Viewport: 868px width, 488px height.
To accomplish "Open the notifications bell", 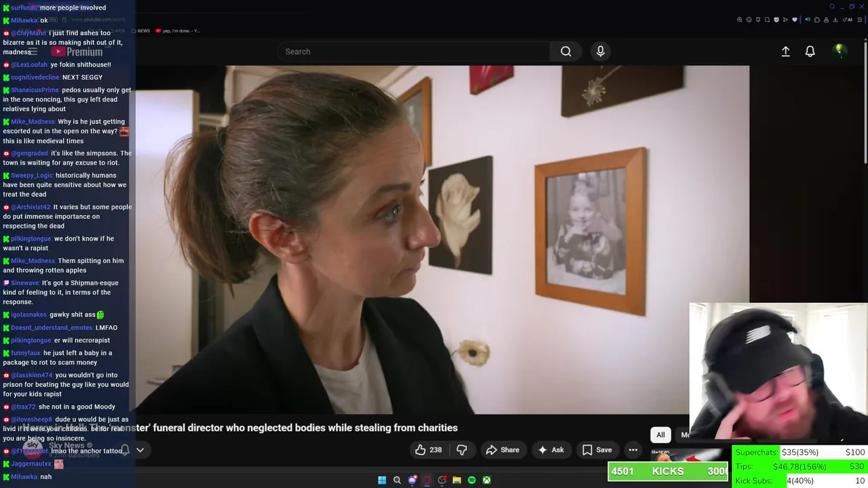I will coord(810,52).
